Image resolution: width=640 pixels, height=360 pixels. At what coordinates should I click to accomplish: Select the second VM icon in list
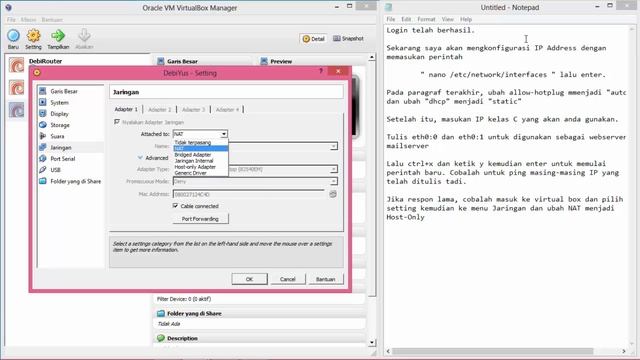tap(16, 87)
